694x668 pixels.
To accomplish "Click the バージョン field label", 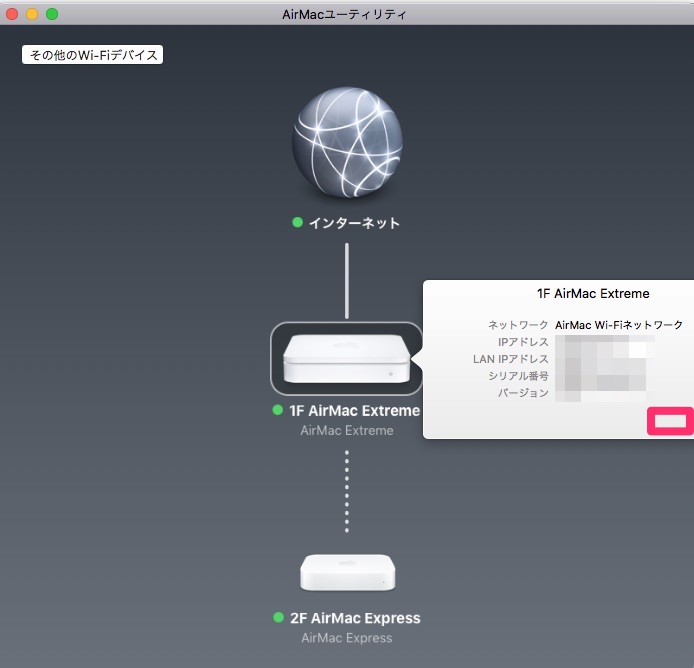I will click(523, 393).
